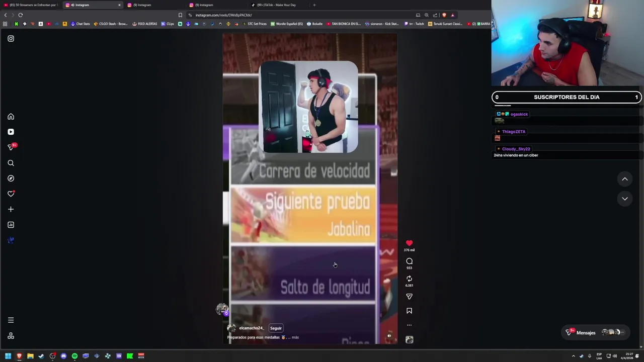Open the Brave Shields lion icon
Screen dimensions: 644x362
tap(444, 15)
